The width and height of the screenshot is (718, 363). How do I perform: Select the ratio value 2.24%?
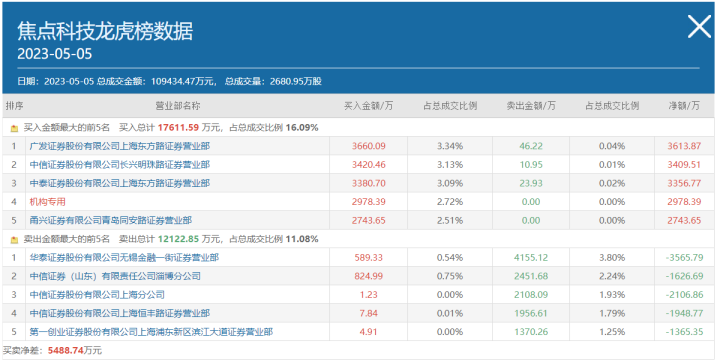pos(612,276)
